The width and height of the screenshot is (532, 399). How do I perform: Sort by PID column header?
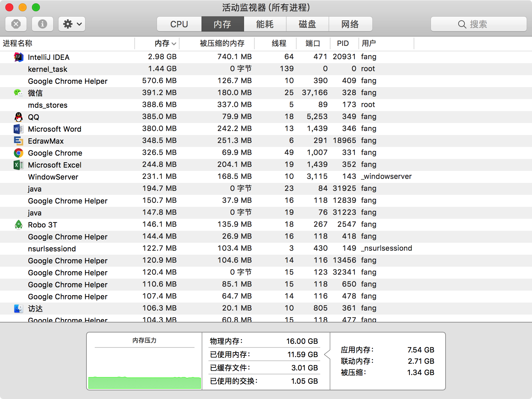coord(344,43)
